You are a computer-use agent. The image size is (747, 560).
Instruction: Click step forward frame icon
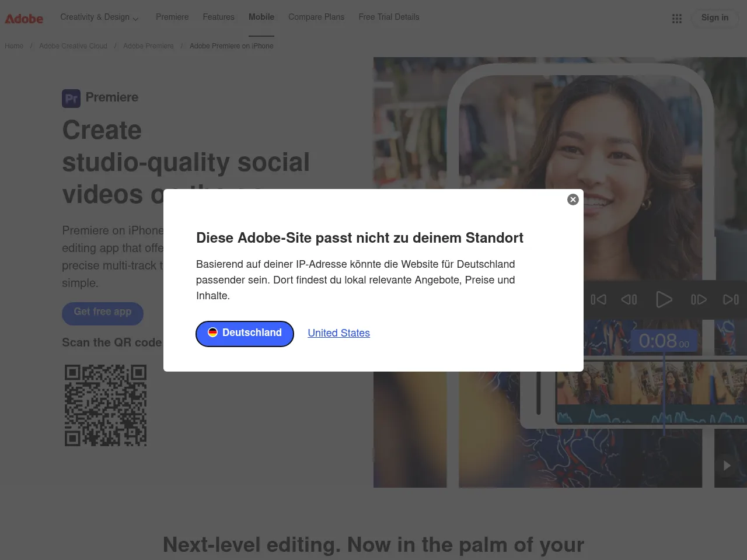coord(699,299)
